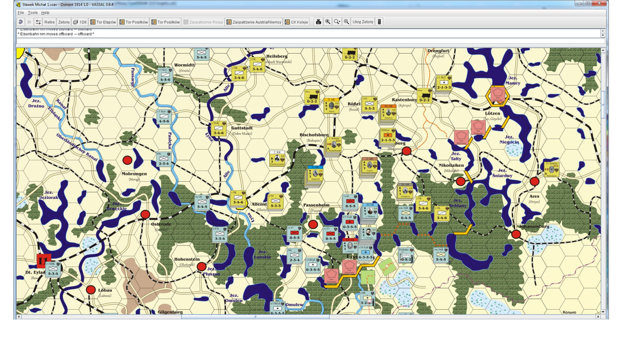644x355 pixels.
Task: Click the last toolbar icon after Ukryj Żetony
Action: point(379,22)
